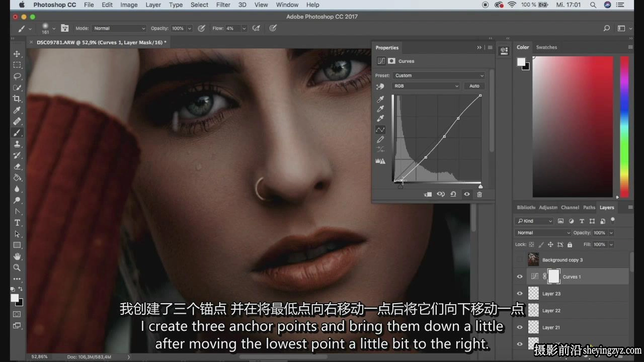The height and width of the screenshot is (362, 644).
Task: Select the Paint Bucket tool
Action: tap(17, 177)
